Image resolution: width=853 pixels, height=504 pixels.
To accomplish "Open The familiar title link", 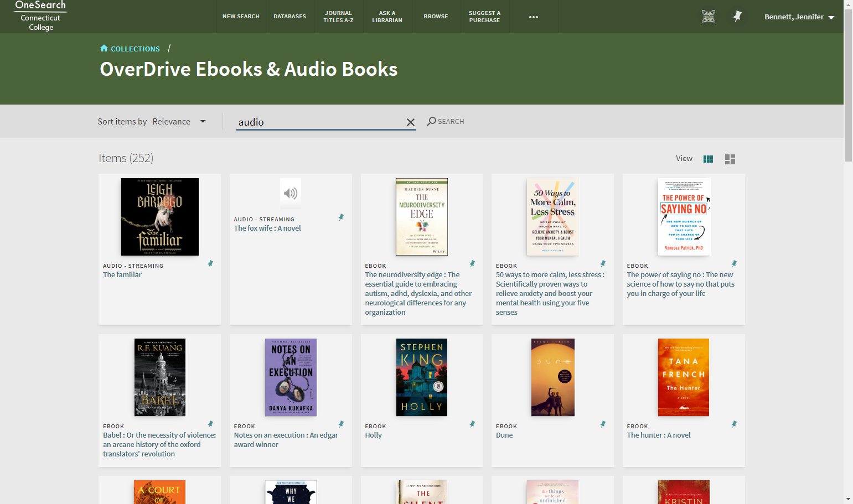I will pos(122,275).
